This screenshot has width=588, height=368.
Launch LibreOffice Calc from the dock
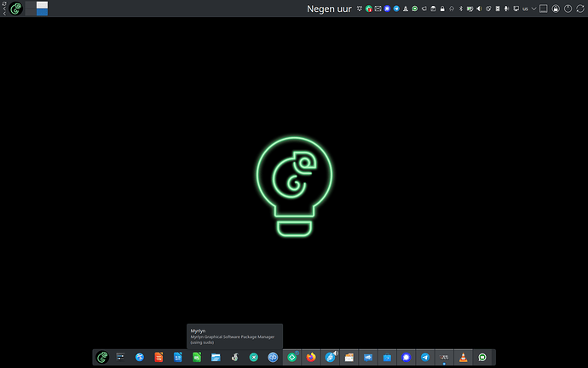pos(197,358)
